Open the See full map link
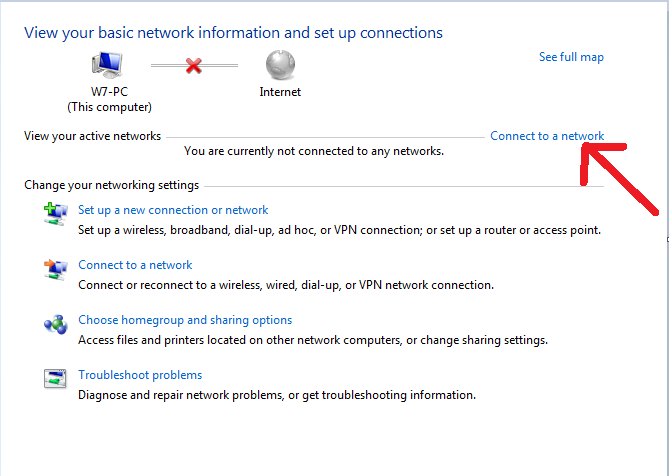669x476 pixels. [x=571, y=57]
